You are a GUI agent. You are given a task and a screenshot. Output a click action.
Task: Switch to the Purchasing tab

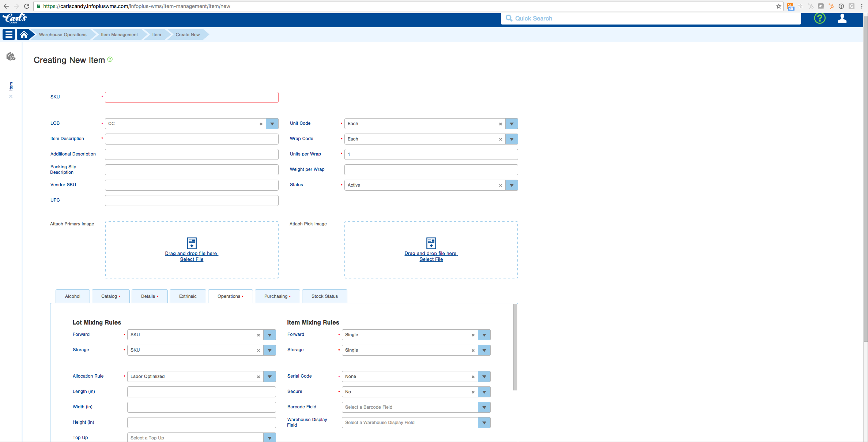tap(277, 296)
